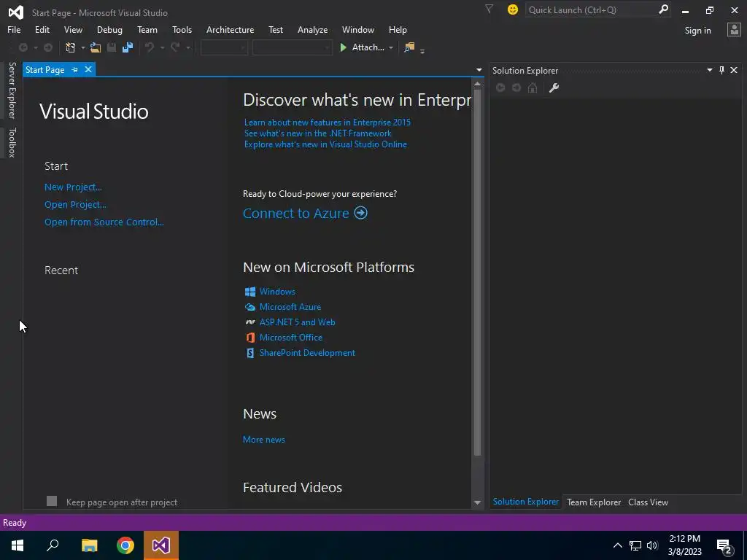The height and width of the screenshot is (560, 747).
Task: Click the Attach... run button
Action: click(362, 47)
